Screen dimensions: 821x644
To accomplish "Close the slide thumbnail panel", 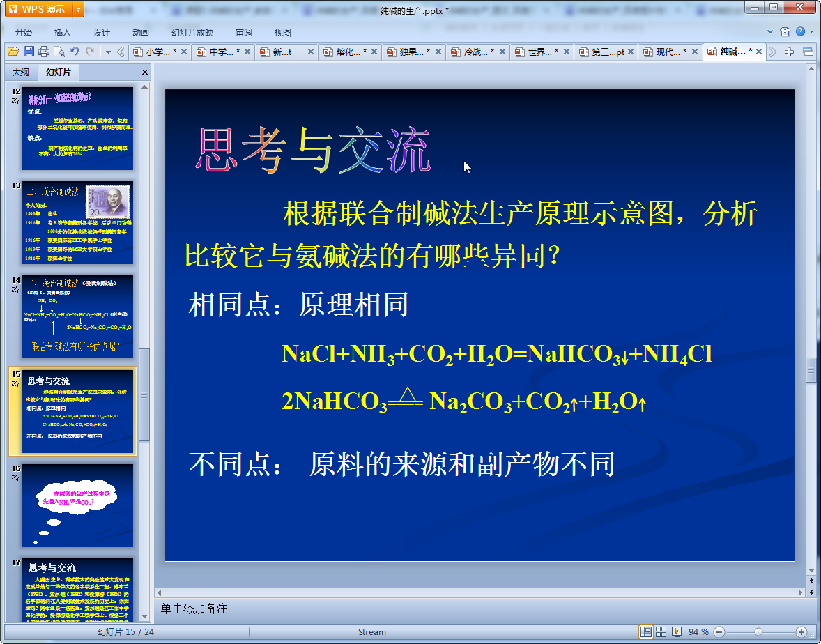I will pyautogui.click(x=145, y=72).
